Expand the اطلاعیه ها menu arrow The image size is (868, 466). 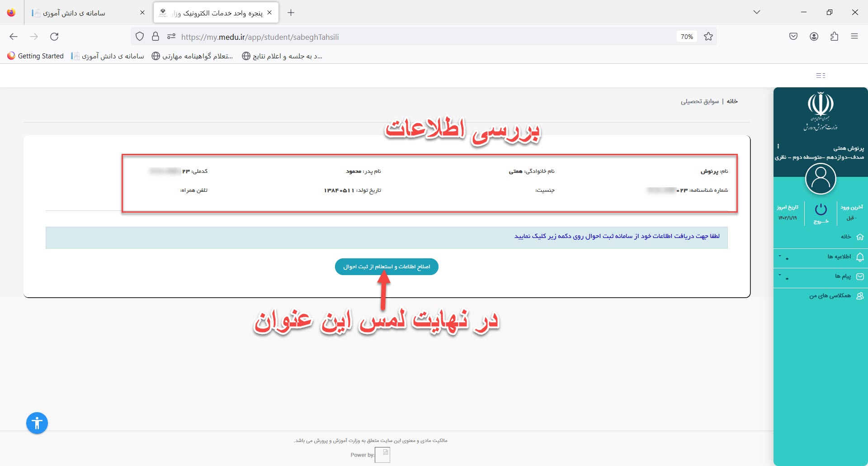tap(780, 256)
